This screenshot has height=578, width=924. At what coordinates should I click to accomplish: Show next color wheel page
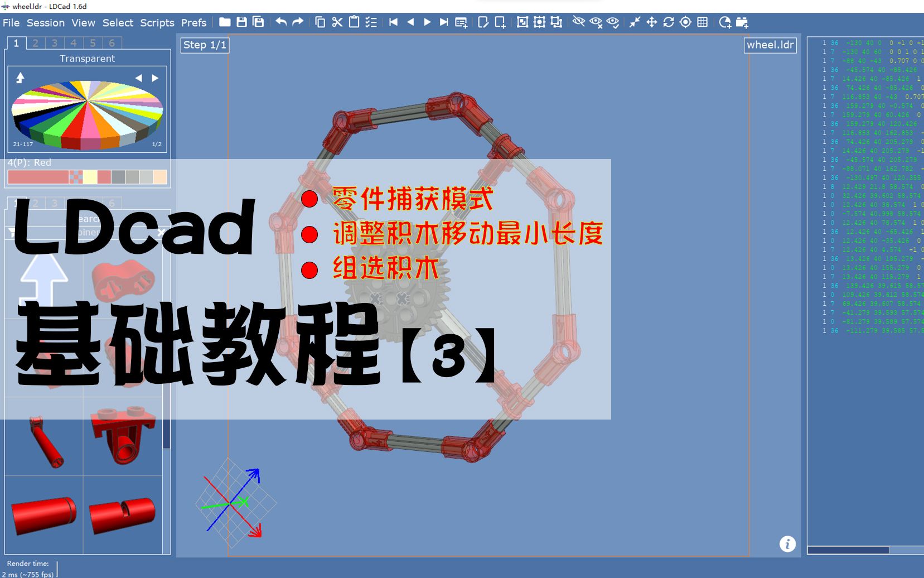click(155, 78)
